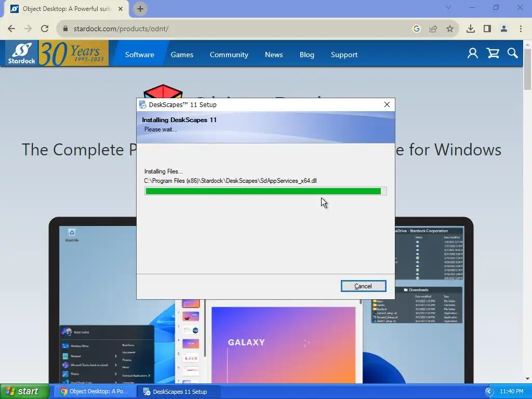This screenshot has height=399, width=532.
Task: Click the scrollbar down arrow
Action: [528, 379]
